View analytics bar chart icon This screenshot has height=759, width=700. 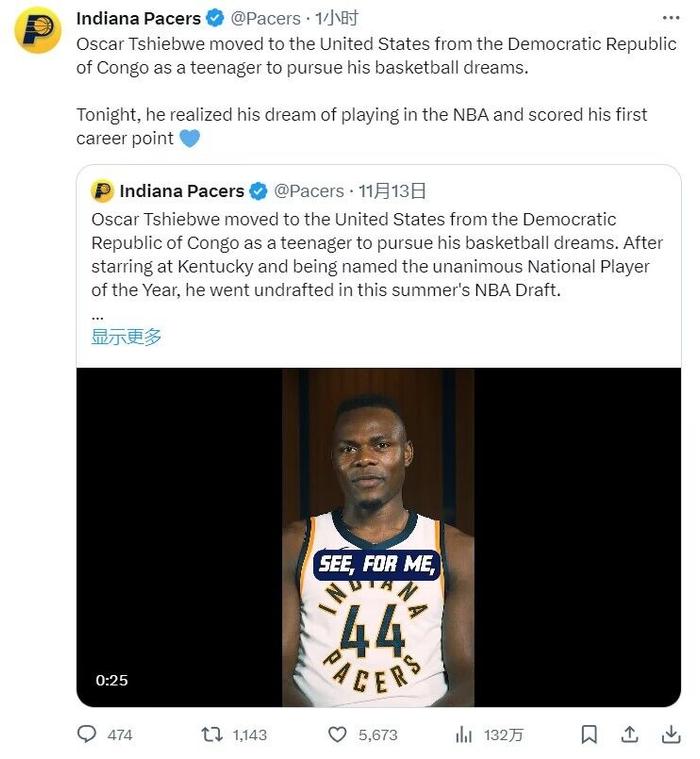(x=463, y=735)
